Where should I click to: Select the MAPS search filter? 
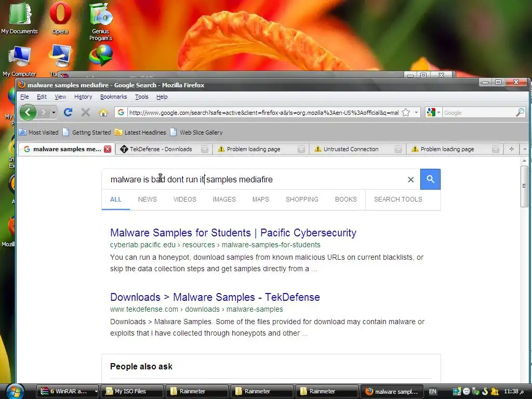[261, 199]
